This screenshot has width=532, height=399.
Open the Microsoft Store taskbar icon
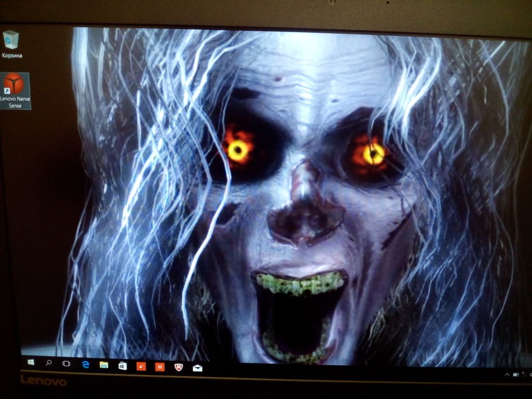coord(123,366)
